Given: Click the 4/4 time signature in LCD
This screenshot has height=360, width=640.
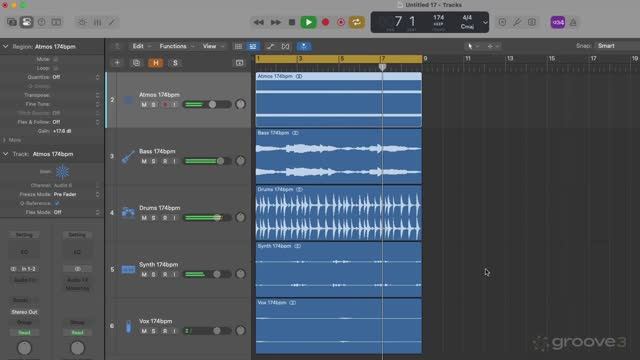Looking at the screenshot, I should coord(467,18).
